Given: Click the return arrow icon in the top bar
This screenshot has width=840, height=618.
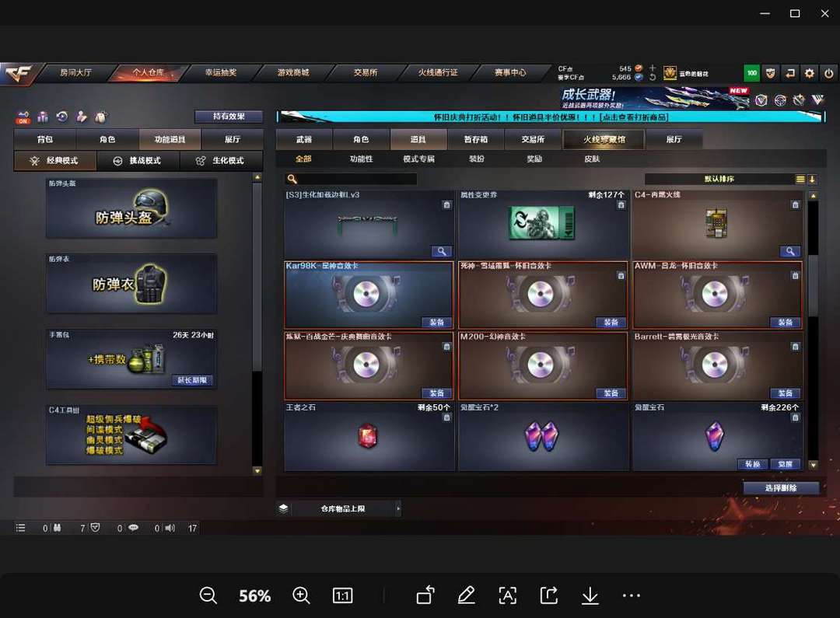Looking at the screenshot, I should coord(790,73).
